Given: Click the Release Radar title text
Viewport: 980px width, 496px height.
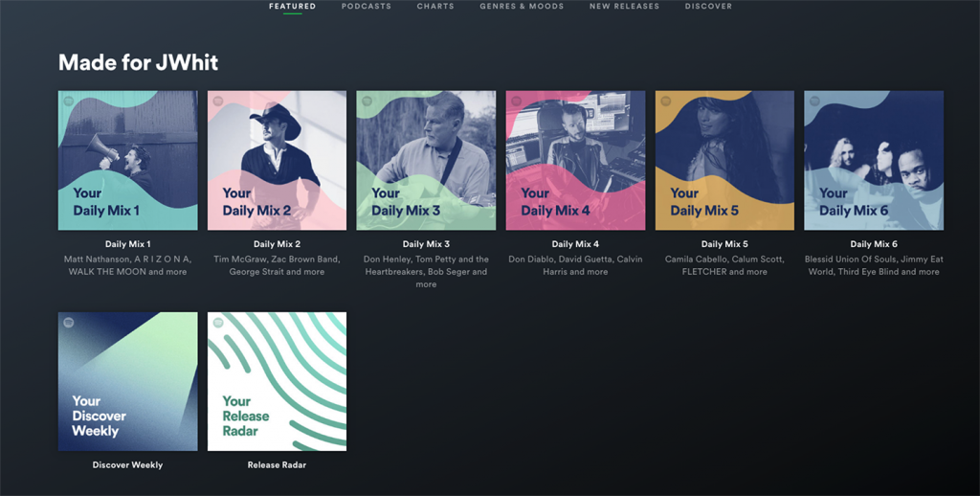Looking at the screenshot, I should click(x=277, y=465).
